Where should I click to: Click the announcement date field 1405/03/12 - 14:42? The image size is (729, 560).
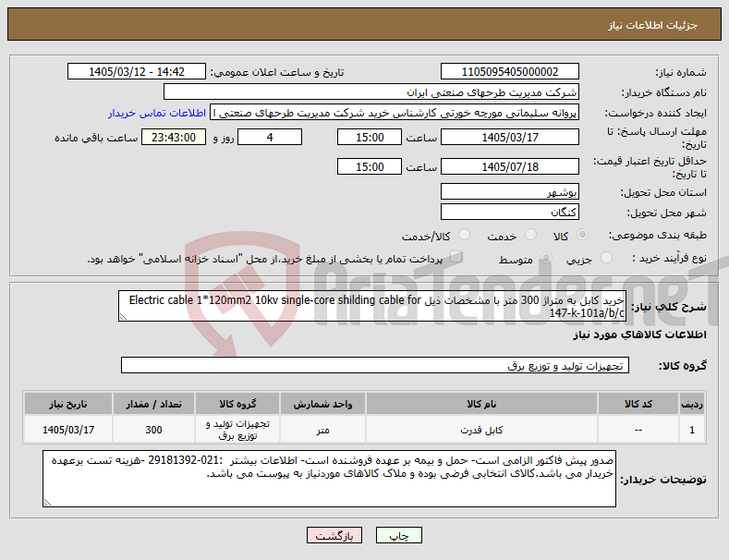pyautogui.click(x=137, y=72)
